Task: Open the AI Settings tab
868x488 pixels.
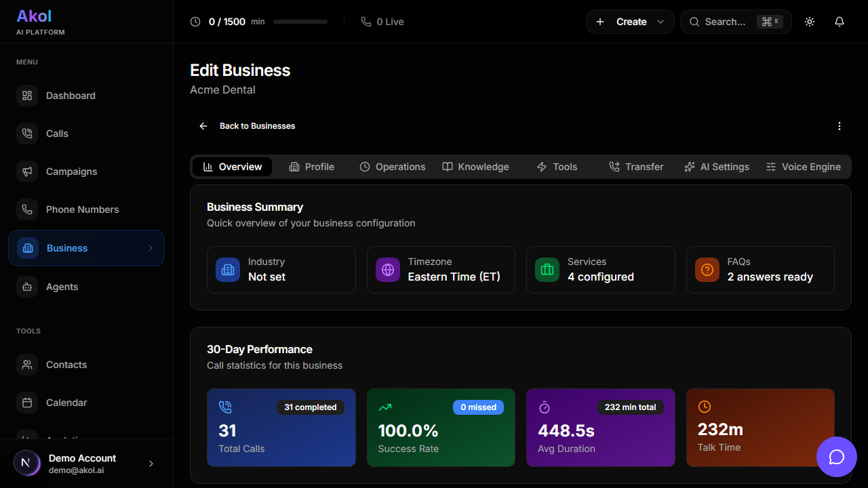Action: 717,167
